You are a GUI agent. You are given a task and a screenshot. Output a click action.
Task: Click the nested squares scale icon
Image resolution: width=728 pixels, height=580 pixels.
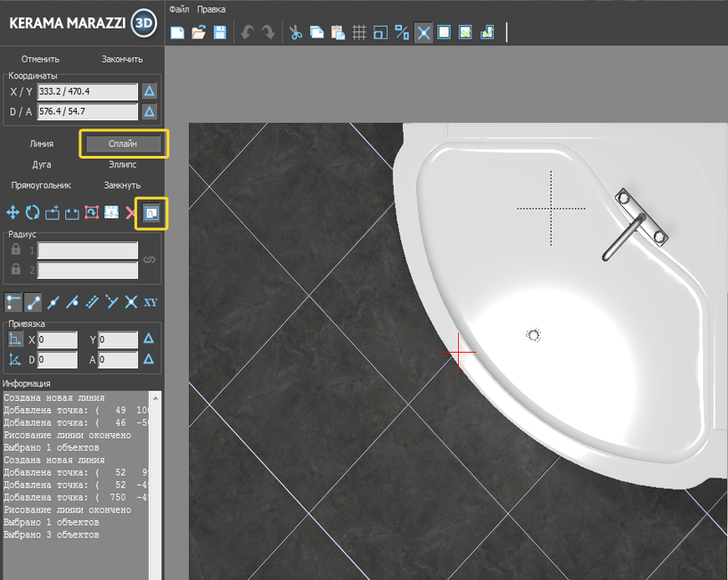click(380, 32)
